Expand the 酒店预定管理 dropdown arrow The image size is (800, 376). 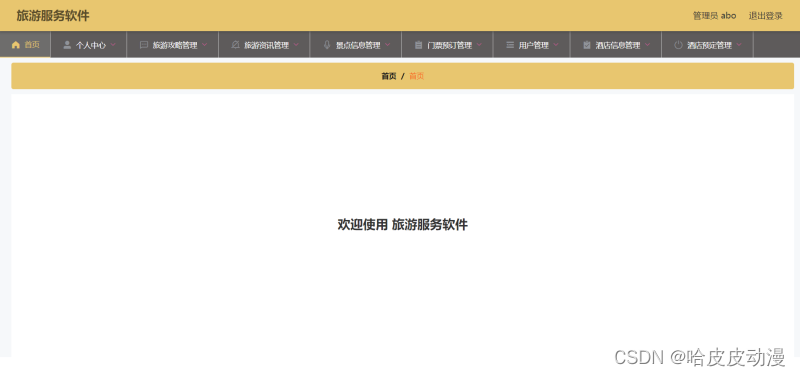[739, 45]
